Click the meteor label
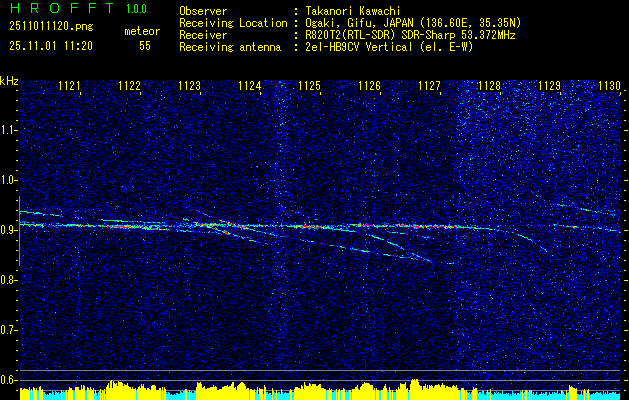Image resolution: width=629 pixels, height=400 pixels. click(x=142, y=31)
